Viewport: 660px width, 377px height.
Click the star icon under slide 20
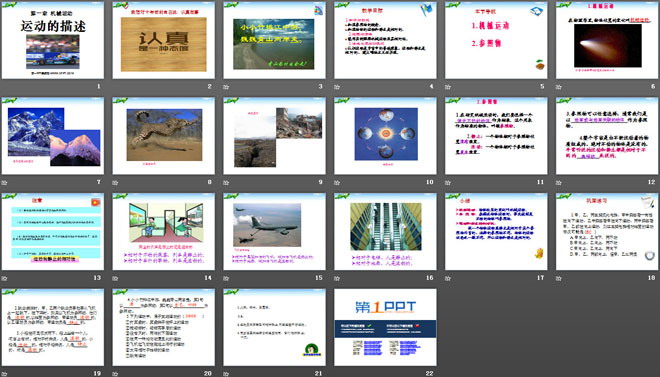(x=115, y=374)
